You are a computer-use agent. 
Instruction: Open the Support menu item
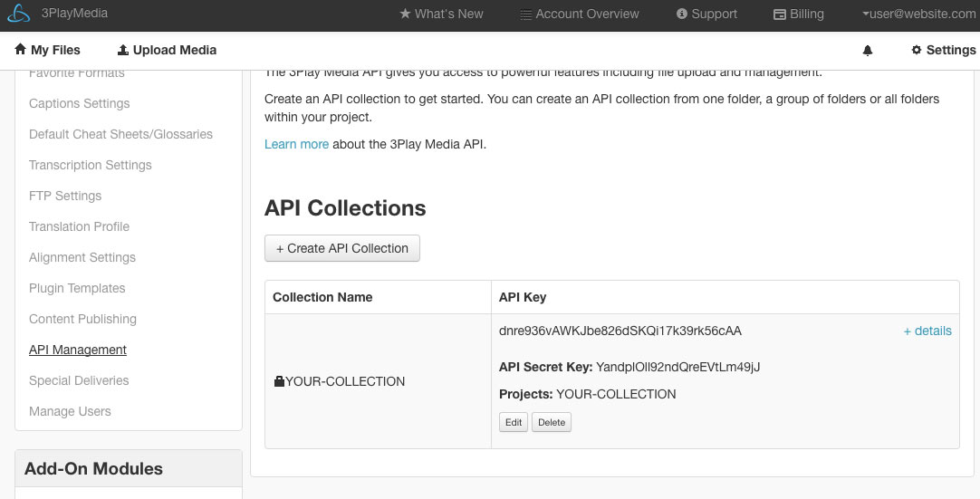coord(706,14)
